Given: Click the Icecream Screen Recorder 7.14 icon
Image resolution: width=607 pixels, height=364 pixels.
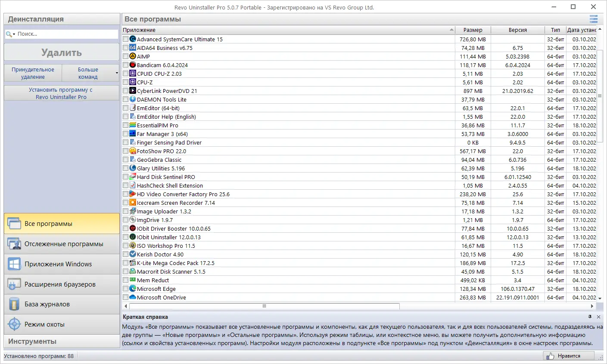Looking at the screenshot, I should (x=133, y=203).
